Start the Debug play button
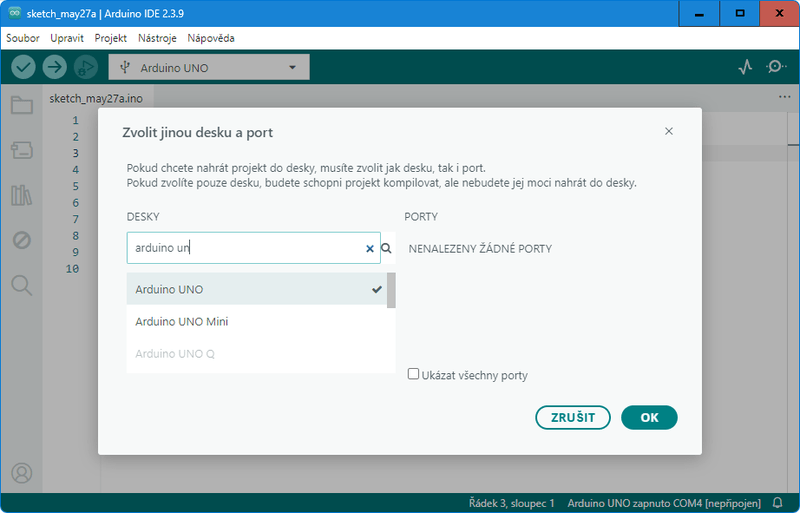This screenshot has height=513, width=800. click(x=86, y=67)
